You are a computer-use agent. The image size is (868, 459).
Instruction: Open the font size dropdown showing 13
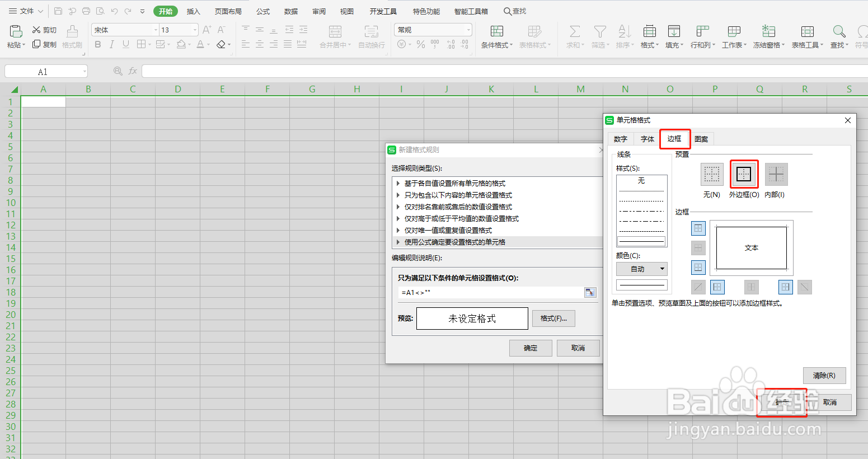195,30
